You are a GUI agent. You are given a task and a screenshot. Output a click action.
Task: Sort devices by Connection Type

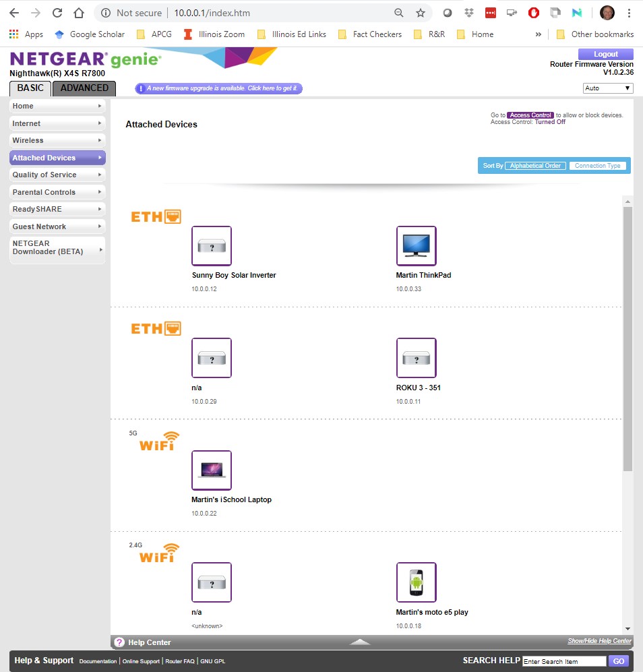point(598,166)
